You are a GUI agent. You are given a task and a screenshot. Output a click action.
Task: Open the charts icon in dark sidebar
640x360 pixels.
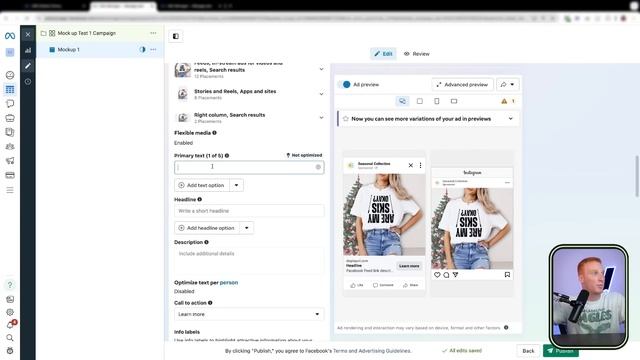click(28, 50)
